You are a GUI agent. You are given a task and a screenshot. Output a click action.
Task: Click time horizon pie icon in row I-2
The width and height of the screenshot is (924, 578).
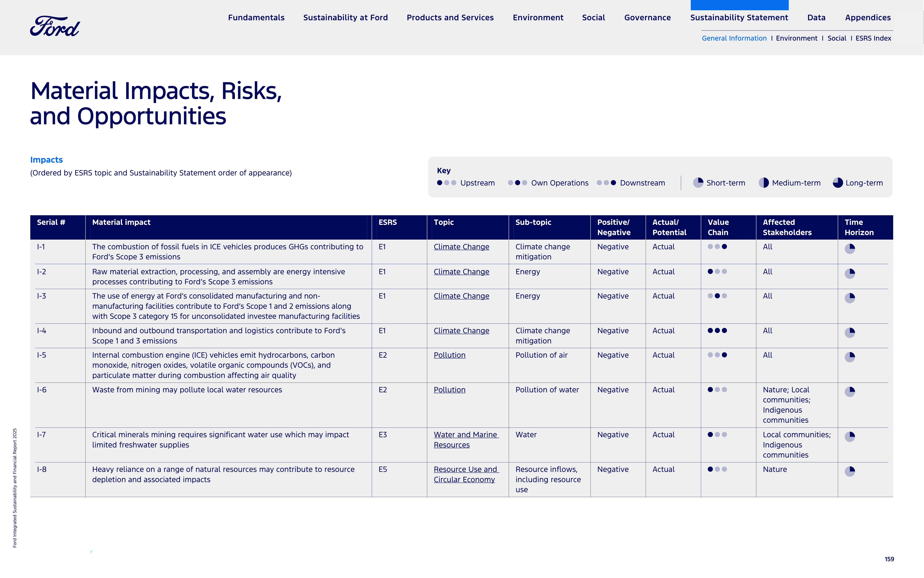click(x=850, y=274)
